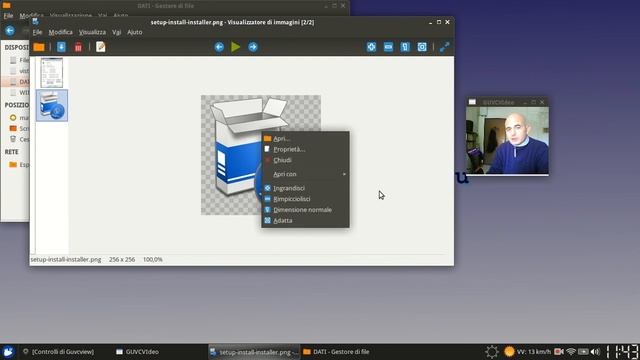Click the zoom-in toolbar icon
The image size is (640, 360).
tap(371, 47)
